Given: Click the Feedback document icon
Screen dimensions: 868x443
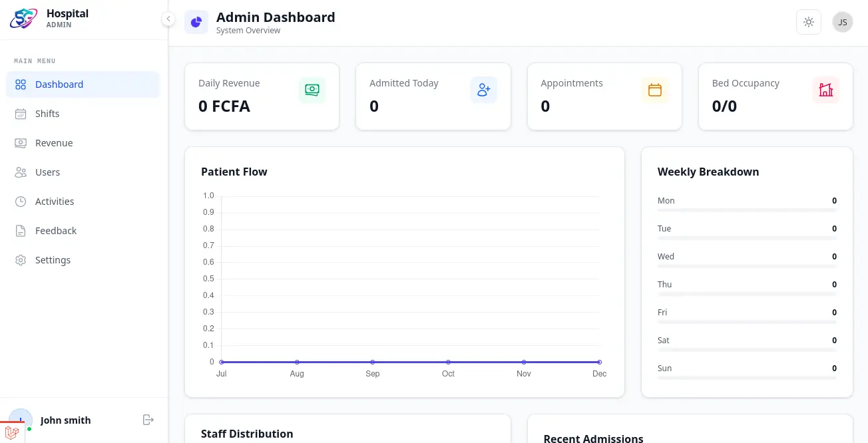Looking at the screenshot, I should 21,231.
